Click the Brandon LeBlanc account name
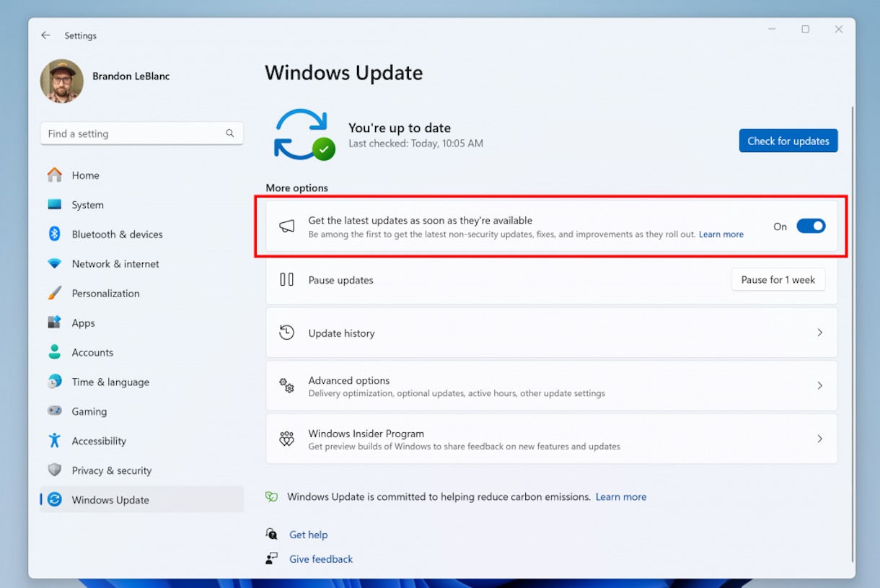 tap(131, 76)
